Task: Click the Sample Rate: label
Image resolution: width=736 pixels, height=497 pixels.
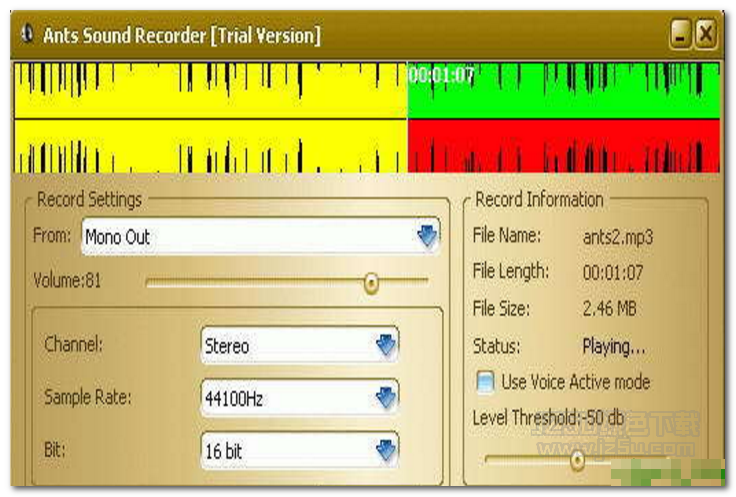Action: click(88, 398)
